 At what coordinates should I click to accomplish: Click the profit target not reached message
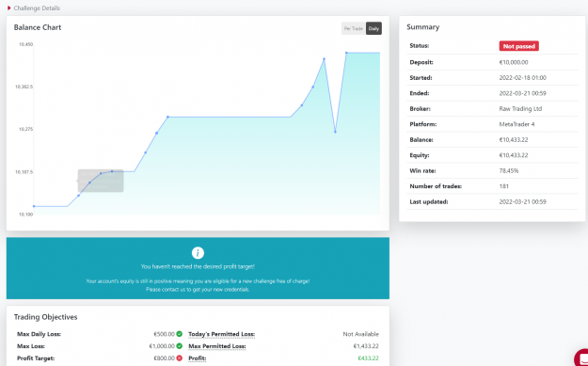pos(198,266)
